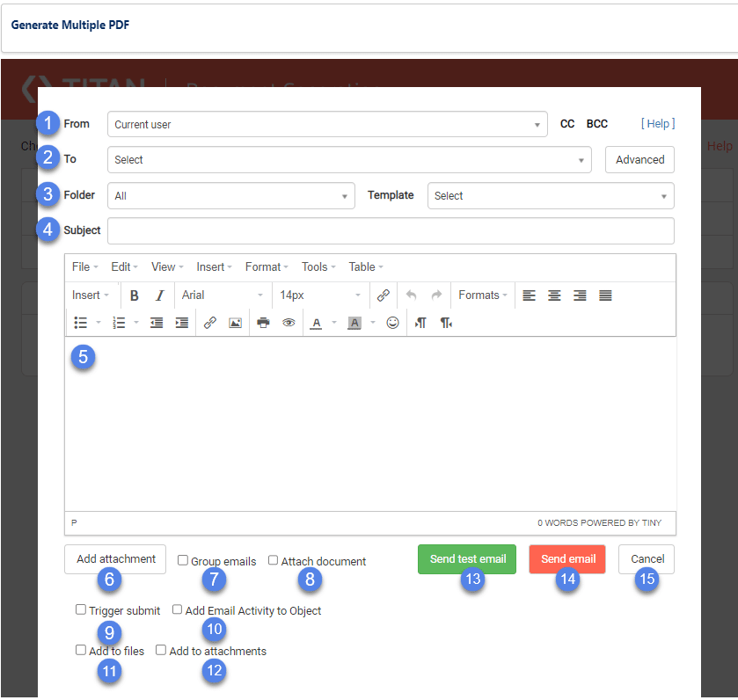Open the text color picker
This screenshot has width=738, height=700.
click(x=317, y=323)
